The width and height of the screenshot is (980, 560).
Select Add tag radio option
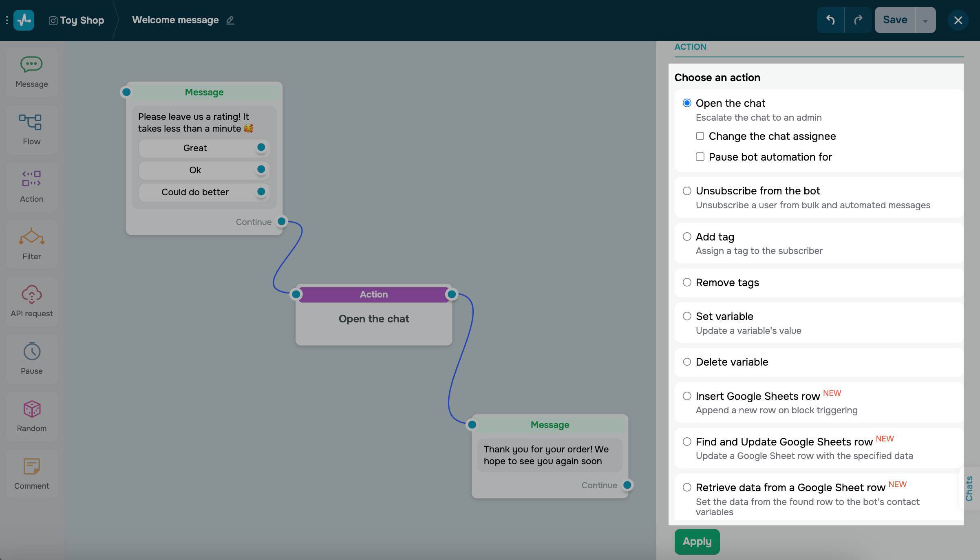tap(687, 237)
